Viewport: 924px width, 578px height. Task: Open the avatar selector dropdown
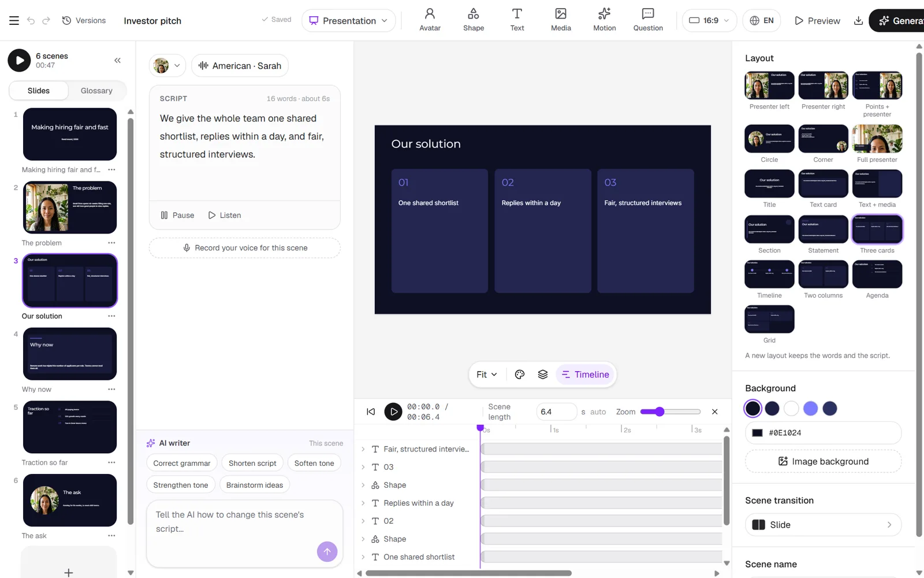tap(167, 65)
